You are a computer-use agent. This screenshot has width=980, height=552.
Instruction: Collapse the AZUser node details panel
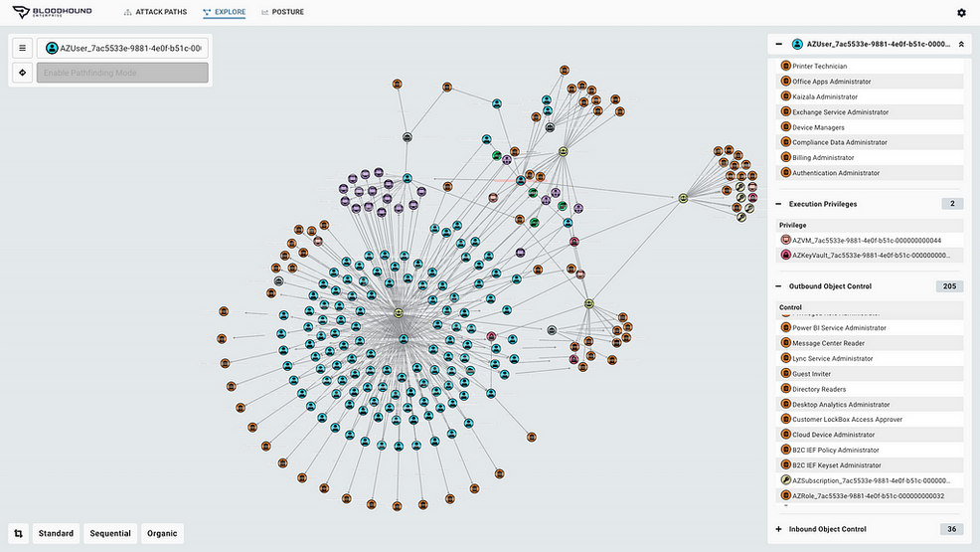[x=778, y=45]
